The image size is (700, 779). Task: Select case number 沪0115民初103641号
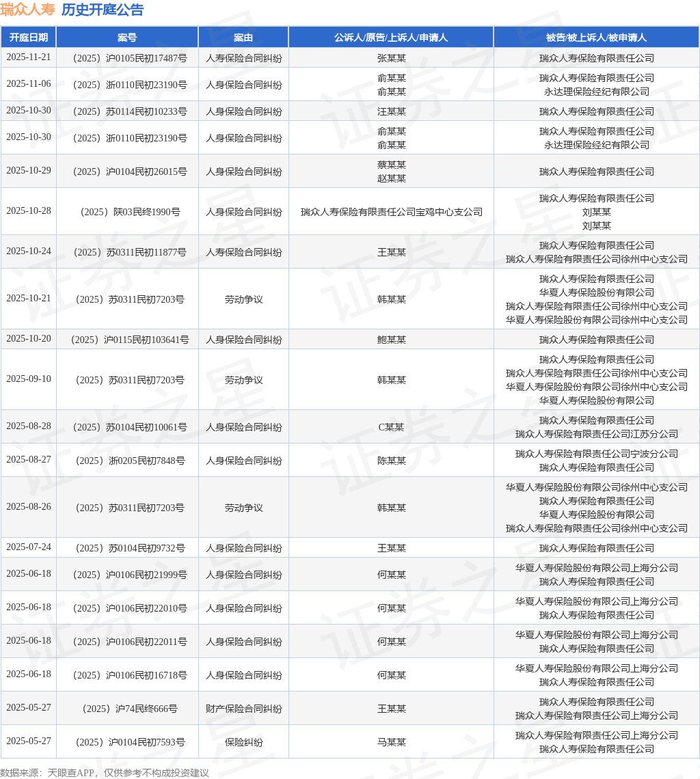coord(130,340)
